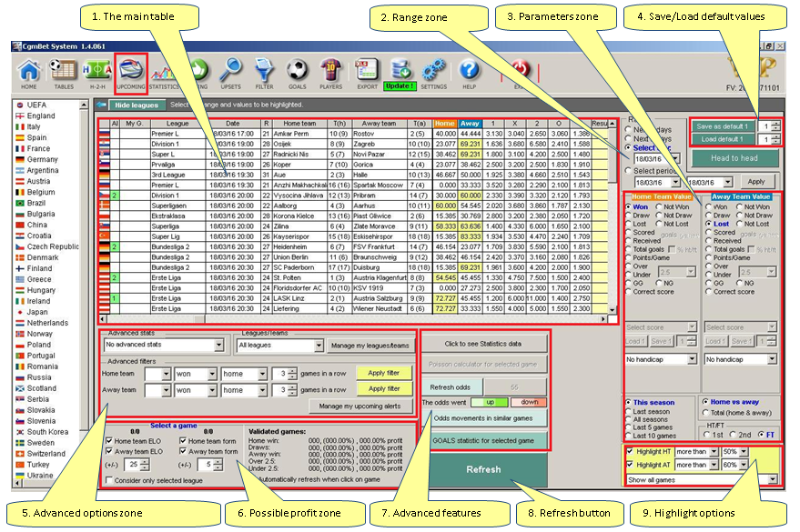Select Netherlands in the country list
800x532 pixels.
click(47, 323)
